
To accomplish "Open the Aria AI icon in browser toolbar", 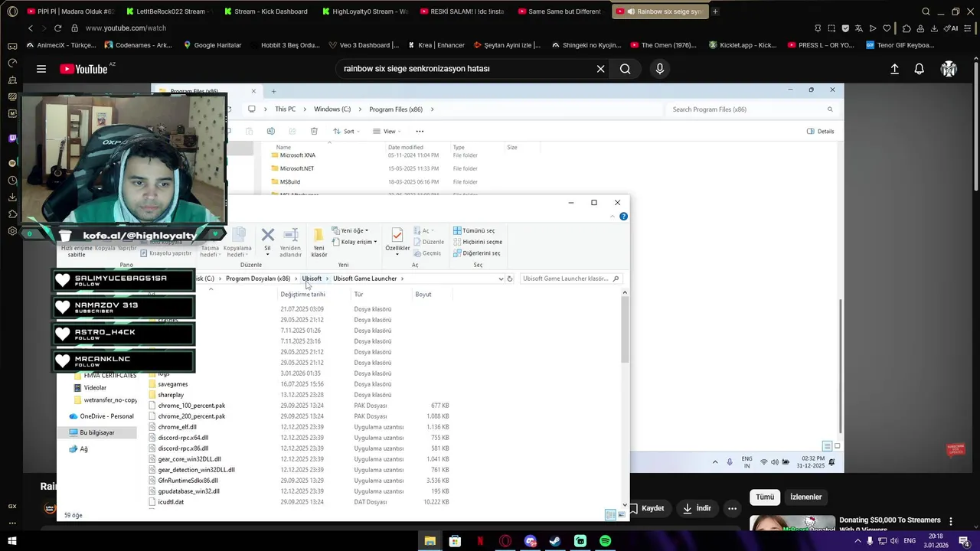I will 952,28.
